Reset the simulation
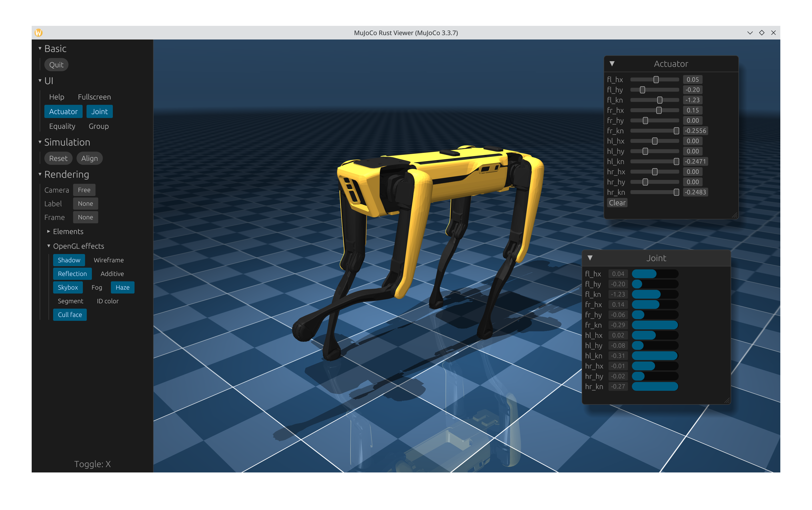The width and height of the screenshot is (812, 510). pos(58,158)
